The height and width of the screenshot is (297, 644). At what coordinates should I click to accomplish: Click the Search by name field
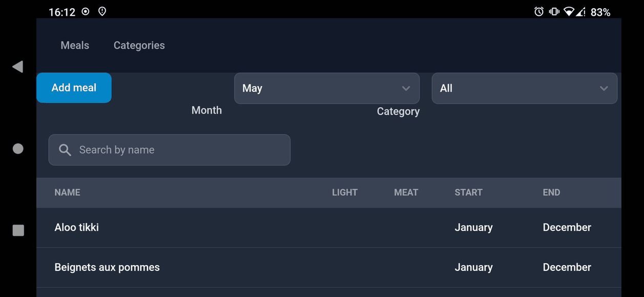click(x=169, y=150)
